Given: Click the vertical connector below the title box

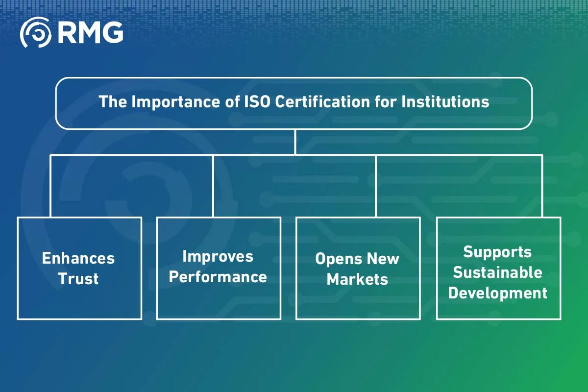Looking at the screenshot, I should coord(295,142).
